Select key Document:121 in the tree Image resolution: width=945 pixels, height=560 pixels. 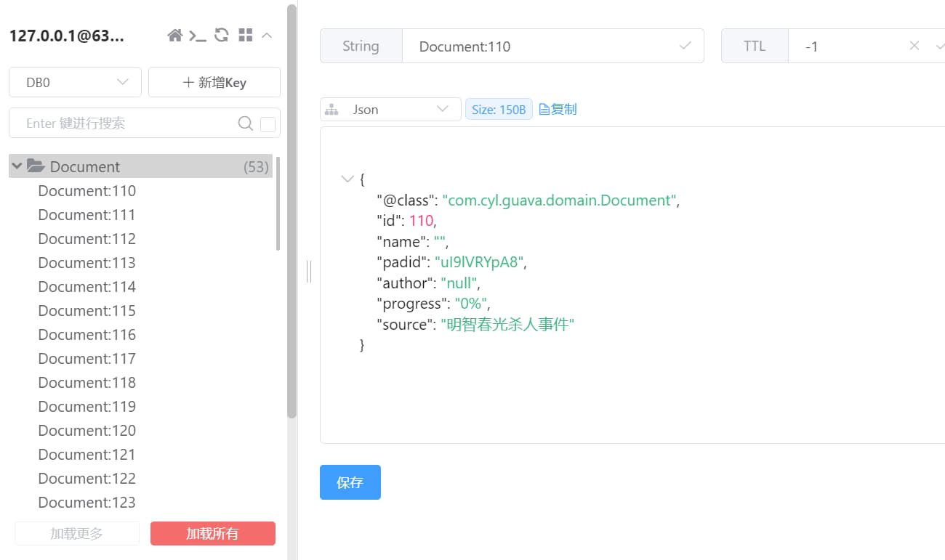[87, 455]
